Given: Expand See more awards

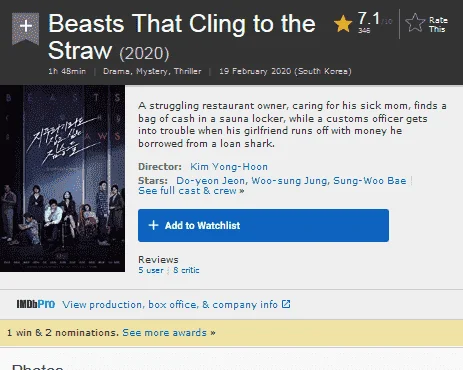Looking at the screenshot, I should [x=169, y=333].
